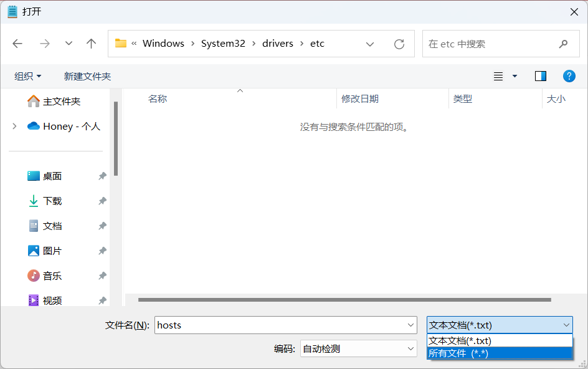Go up one folder level

coord(92,44)
